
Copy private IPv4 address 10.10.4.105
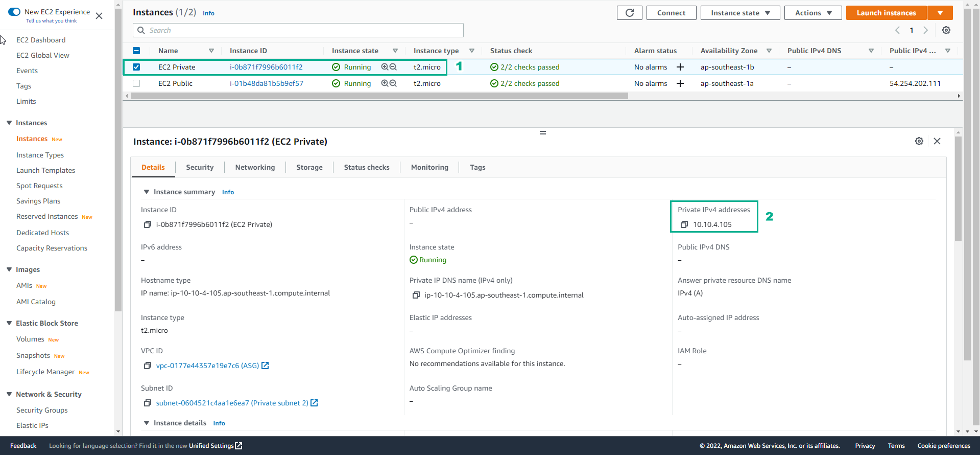click(x=684, y=224)
